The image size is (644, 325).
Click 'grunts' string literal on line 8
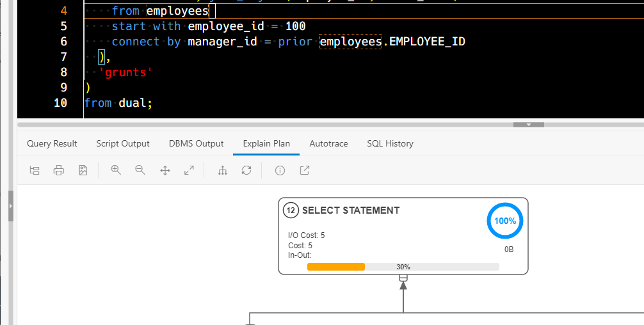(125, 72)
